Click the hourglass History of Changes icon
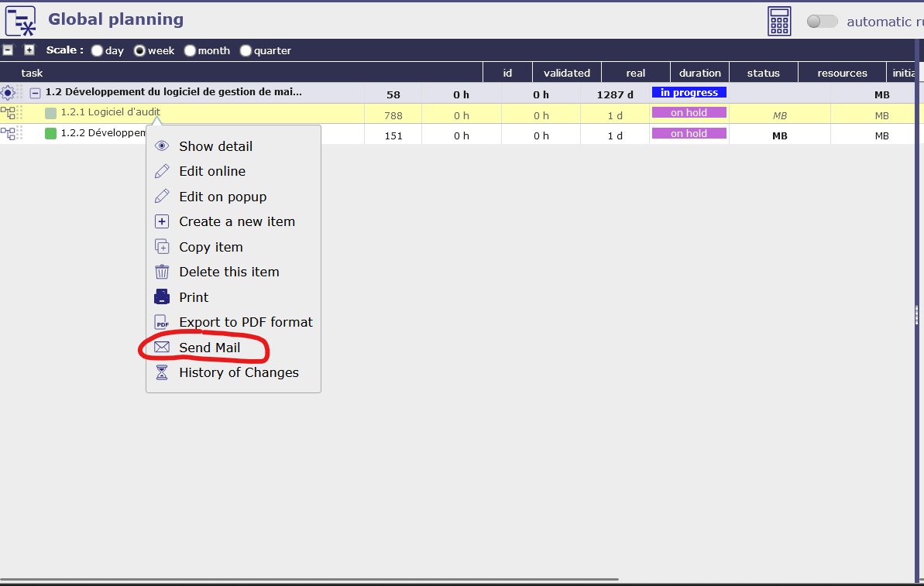 (x=162, y=372)
